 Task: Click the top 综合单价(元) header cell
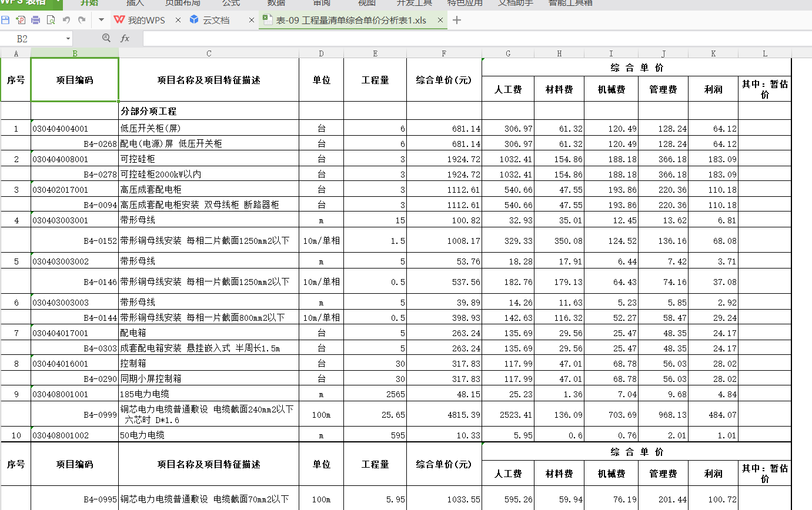click(x=444, y=80)
